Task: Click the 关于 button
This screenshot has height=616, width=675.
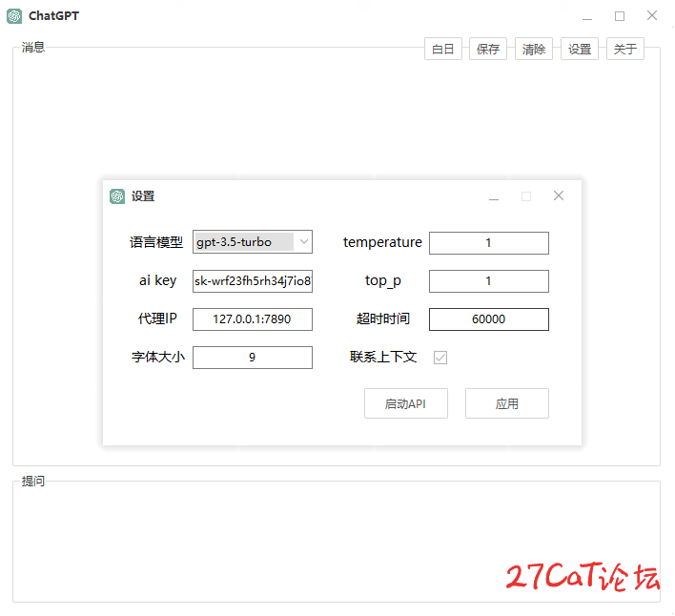Action: coord(625,49)
